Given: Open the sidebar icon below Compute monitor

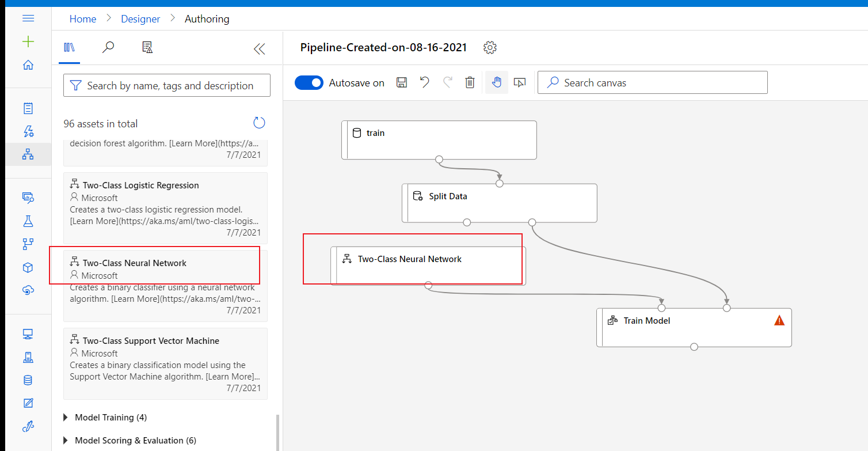Looking at the screenshot, I should (28, 357).
